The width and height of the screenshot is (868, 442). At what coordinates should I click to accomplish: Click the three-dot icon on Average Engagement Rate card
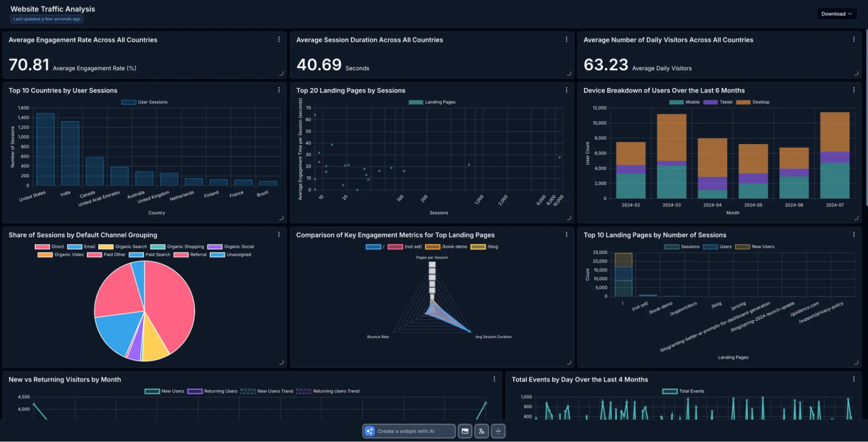click(x=278, y=39)
